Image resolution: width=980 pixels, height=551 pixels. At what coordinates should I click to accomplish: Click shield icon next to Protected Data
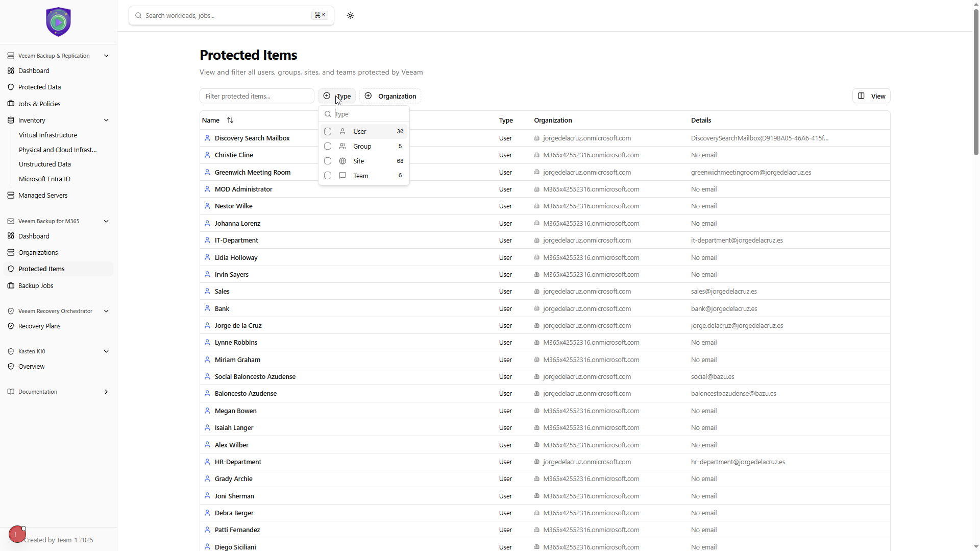pyautogui.click(x=11, y=87)
